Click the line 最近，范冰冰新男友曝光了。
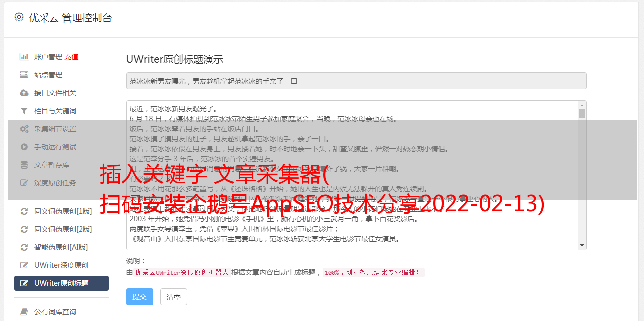 click(x=174, y=109)
